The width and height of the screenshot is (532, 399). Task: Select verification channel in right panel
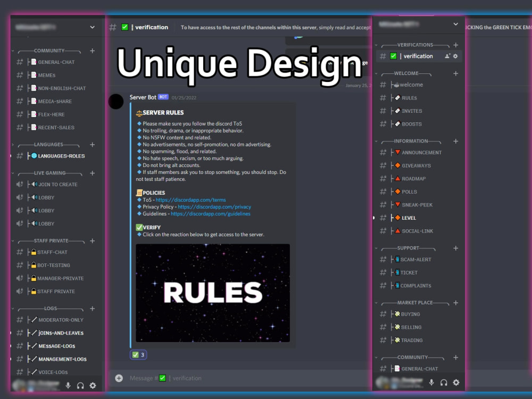(419, 56)
